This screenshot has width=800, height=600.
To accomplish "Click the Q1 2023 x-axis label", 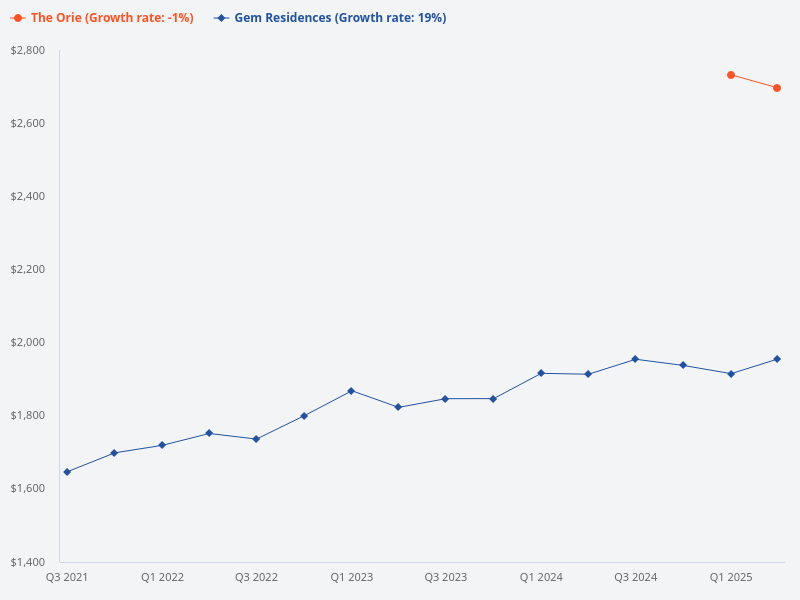I will [351, 577].
